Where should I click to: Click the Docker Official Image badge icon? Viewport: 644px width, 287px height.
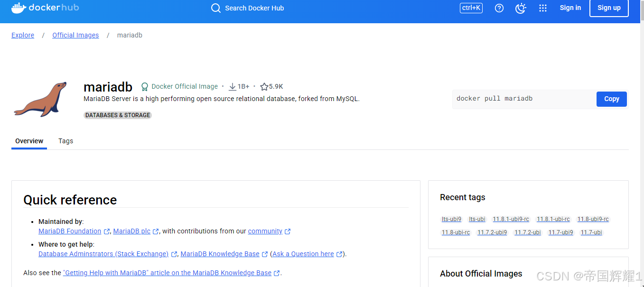(144, 87)
